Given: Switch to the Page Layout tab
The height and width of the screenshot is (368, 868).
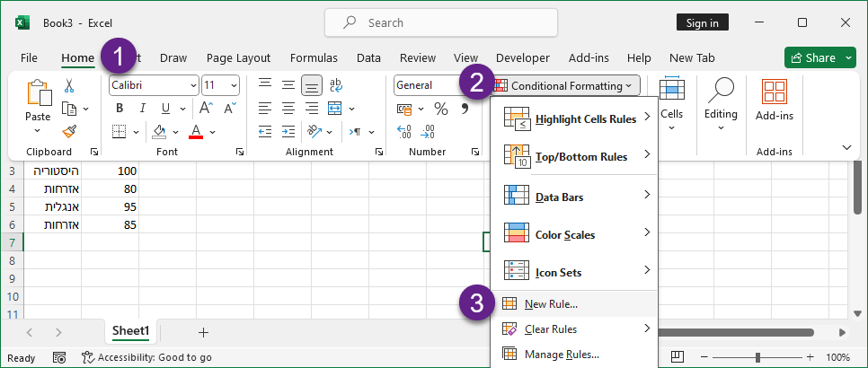Looking at the screenshot, I should pyautogui.click(x=238, y=57).
